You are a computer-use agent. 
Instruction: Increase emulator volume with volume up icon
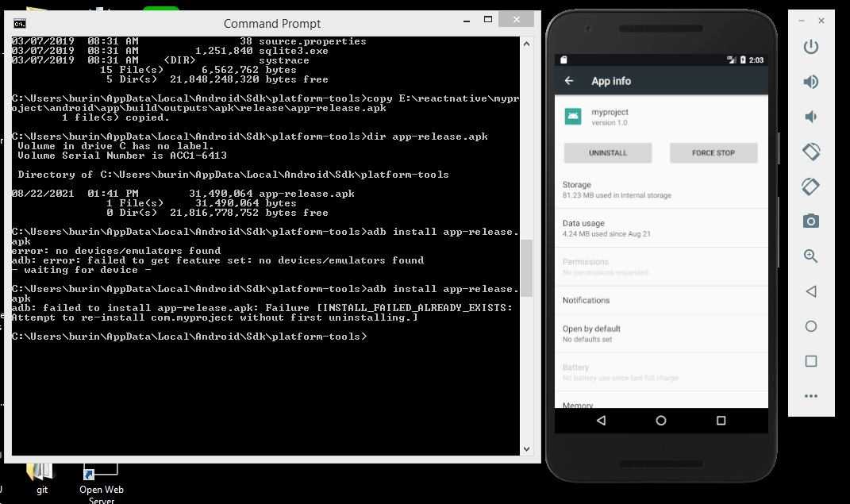pos(810,82)
